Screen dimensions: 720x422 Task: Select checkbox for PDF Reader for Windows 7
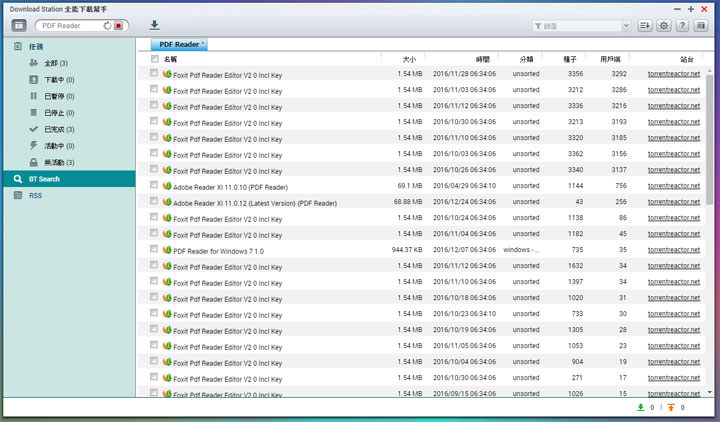(x=154, y=249)
